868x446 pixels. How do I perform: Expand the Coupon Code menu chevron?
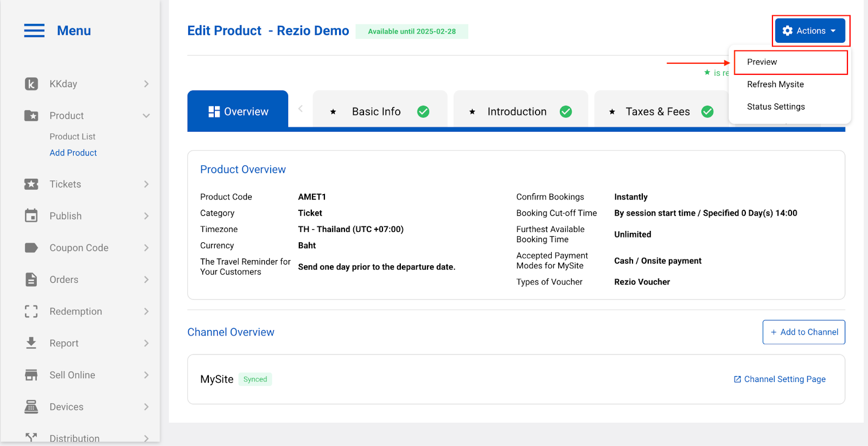tap(146, 248)
